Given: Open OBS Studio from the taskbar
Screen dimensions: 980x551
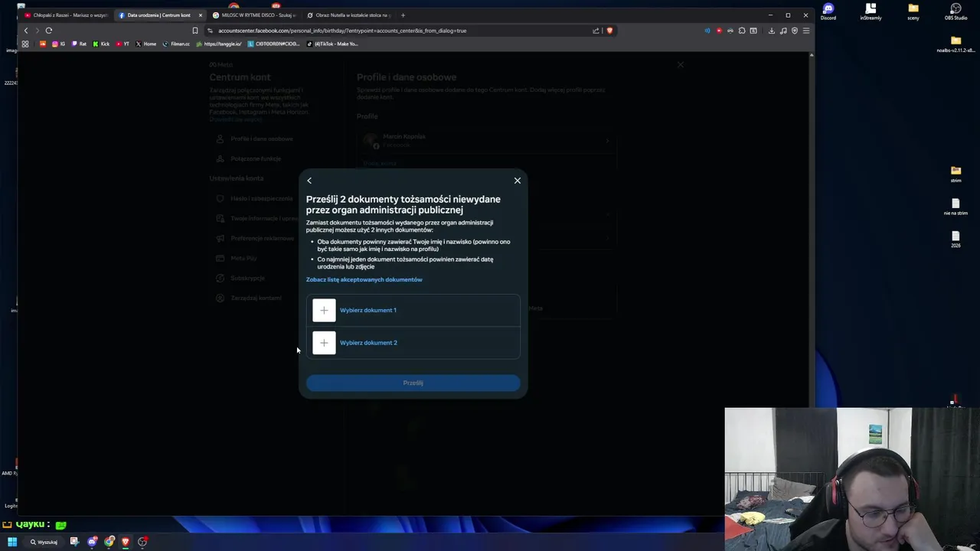Looking at the screenshot, I should (142, 542).
